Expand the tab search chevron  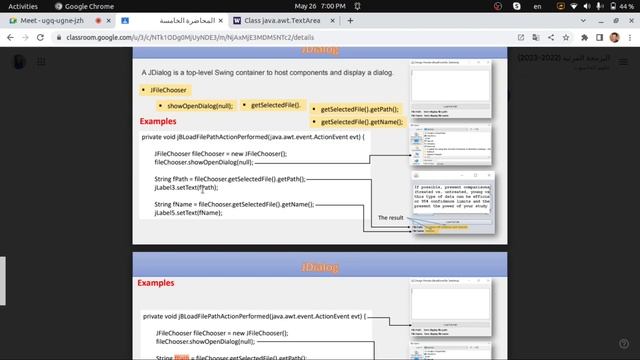(x=583, y=20)
